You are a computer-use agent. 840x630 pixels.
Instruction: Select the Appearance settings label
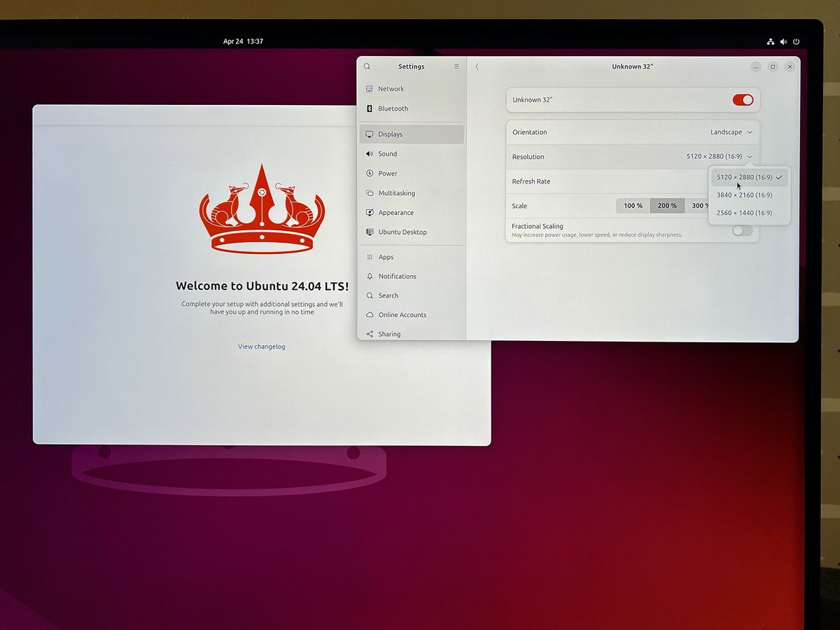(x=396, y=213)
